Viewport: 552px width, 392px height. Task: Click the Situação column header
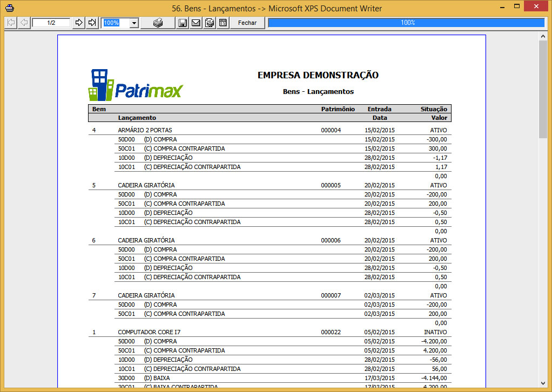click(x=434, y=109)
